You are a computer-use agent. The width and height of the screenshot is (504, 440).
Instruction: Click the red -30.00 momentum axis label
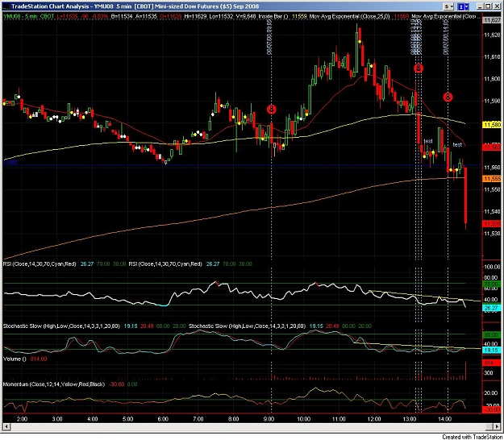click(492, 410)
